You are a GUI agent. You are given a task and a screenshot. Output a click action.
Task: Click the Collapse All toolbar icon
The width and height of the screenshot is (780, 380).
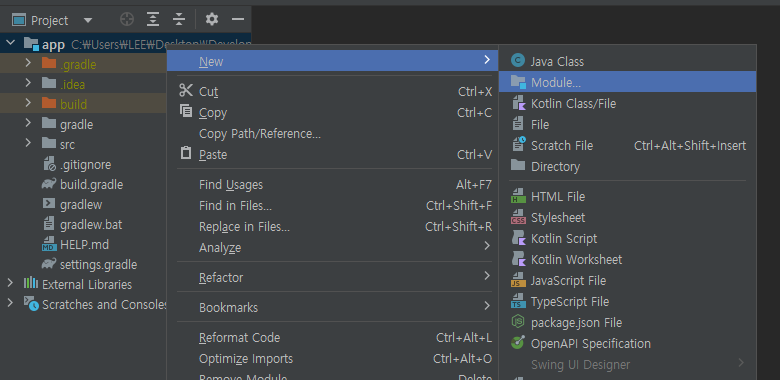[x=179, y=20]
